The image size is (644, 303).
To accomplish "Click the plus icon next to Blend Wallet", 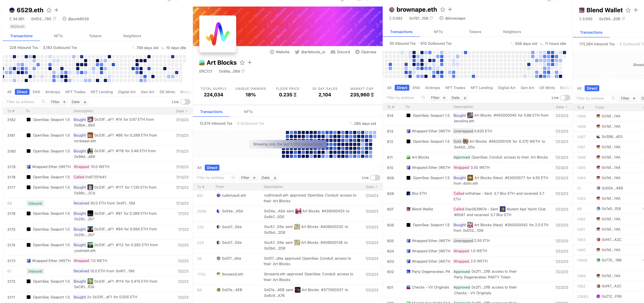I will pos(636,10).
